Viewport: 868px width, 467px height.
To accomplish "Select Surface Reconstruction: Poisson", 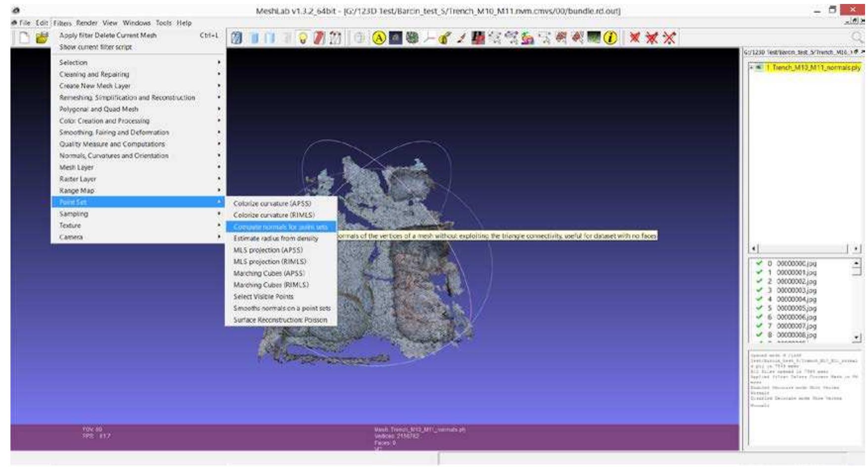I will click(x=280, y=320).
